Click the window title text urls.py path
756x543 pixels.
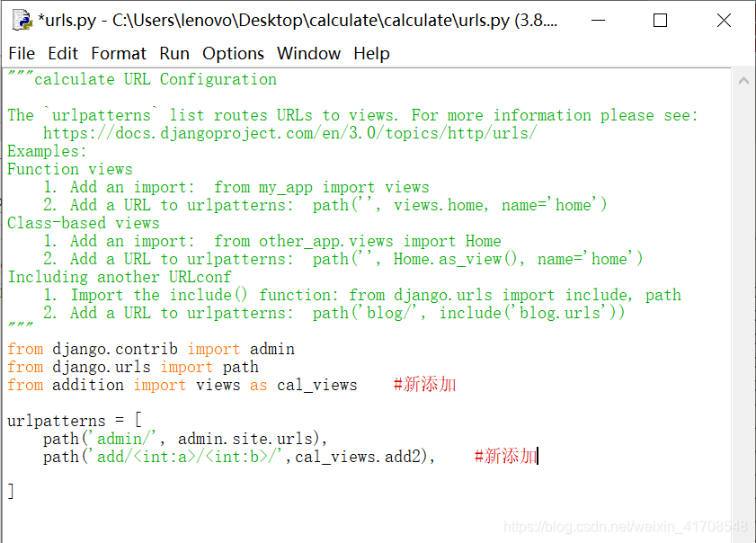coord(298,21)
